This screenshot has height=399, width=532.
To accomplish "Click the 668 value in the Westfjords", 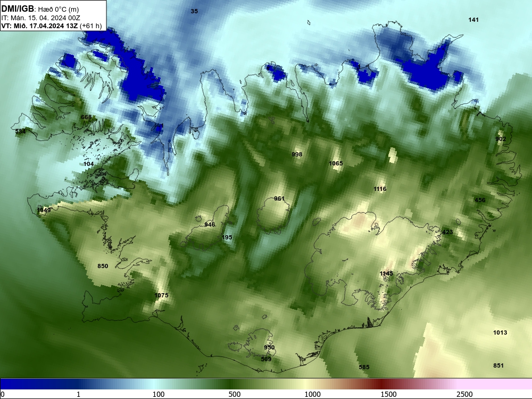I will pyautogui.click(x=86, y=117).
